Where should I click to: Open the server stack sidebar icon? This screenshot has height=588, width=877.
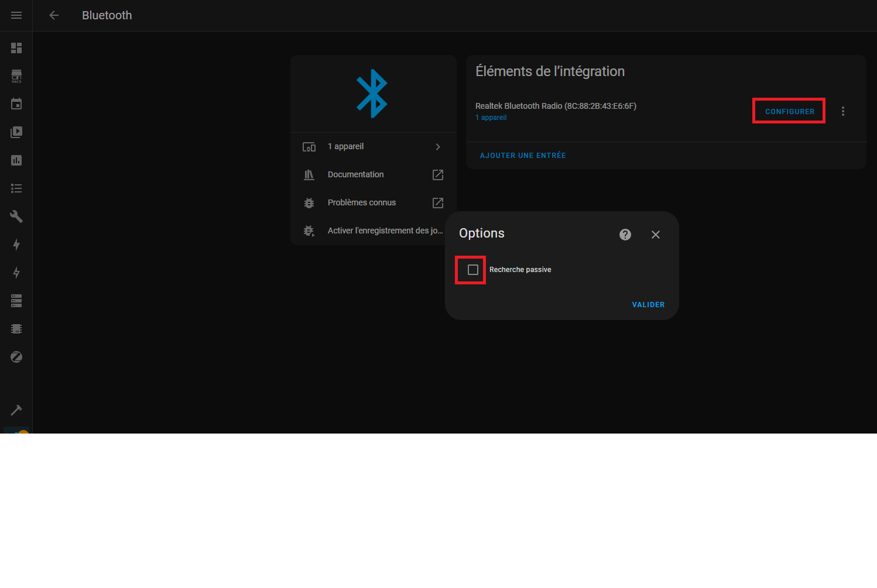(x=16, y=301)
